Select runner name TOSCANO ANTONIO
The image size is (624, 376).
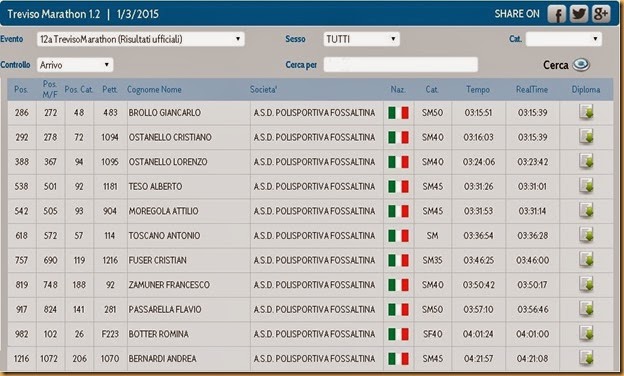point(164,236)
